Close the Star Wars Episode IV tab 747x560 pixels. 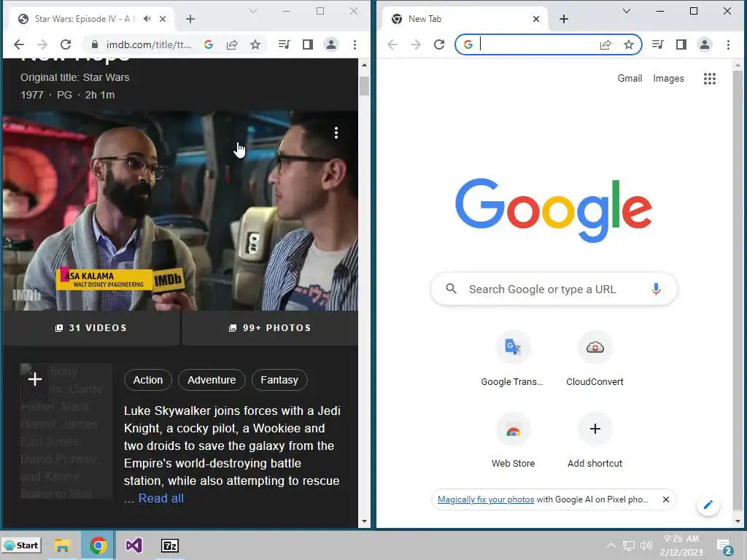pos(163,19)
